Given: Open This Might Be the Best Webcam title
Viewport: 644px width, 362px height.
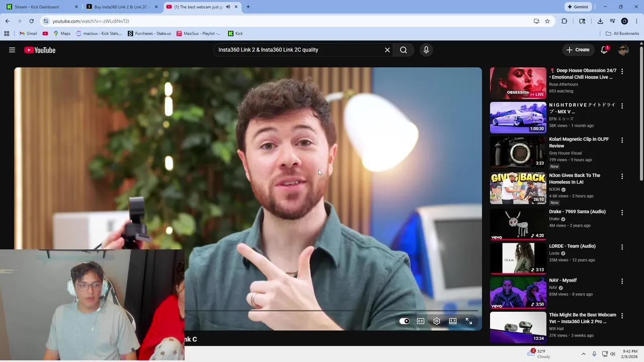Looking at the screenshot, I should tap(583, 318).
